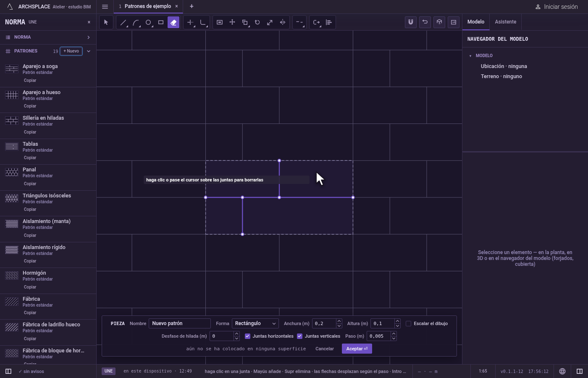Switch to the Asistente tab
The width and height of the screenshot is (588, 378).
coord(505,22)
